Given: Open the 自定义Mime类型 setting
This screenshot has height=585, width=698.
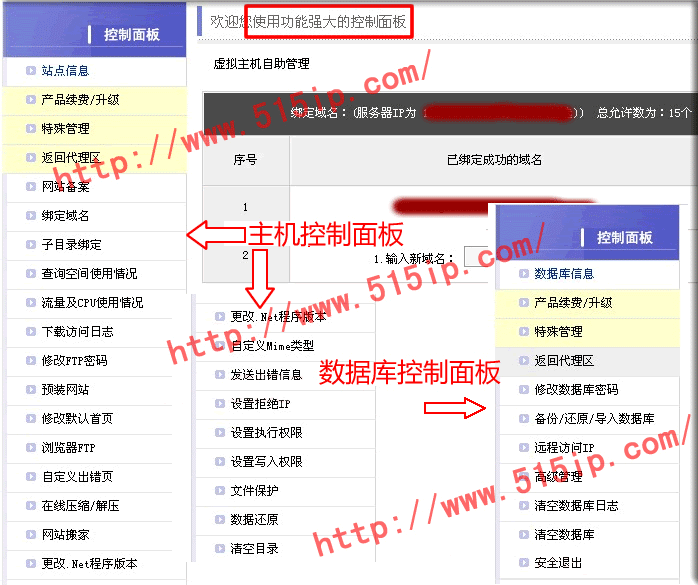Looking at the screenshot, I should coord(272,346).
